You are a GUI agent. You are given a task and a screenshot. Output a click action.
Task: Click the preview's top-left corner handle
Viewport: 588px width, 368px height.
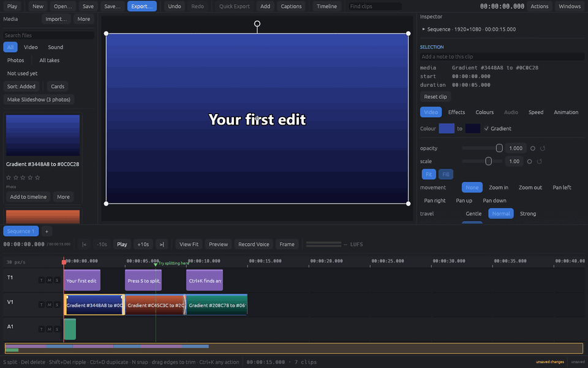pos(106,33)
